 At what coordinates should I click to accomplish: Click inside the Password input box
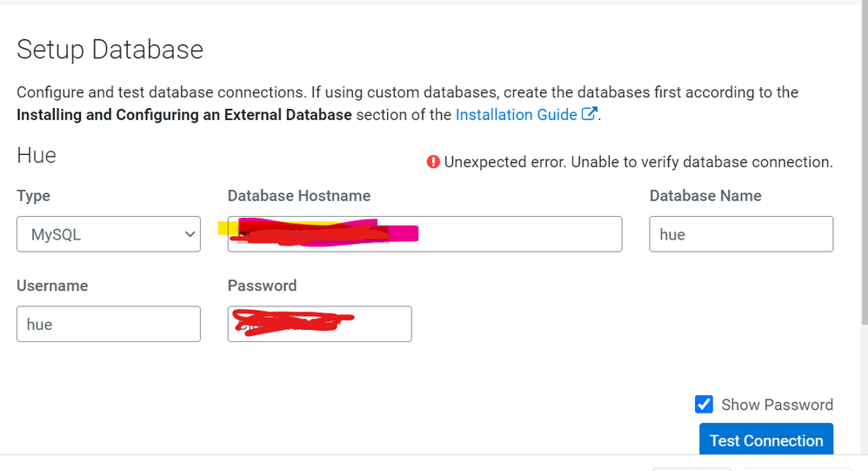click(319, 324)
